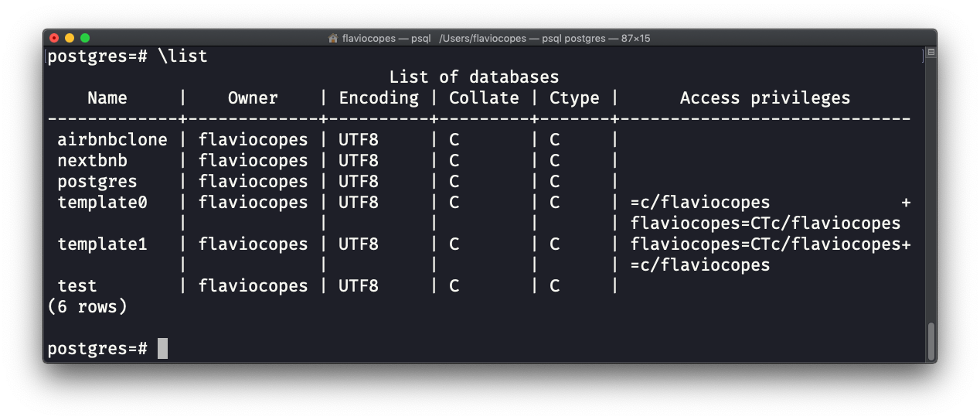The height and width of the screenshot is (420, 980).
Task: Click the test database name
Action: coord(77,286)
